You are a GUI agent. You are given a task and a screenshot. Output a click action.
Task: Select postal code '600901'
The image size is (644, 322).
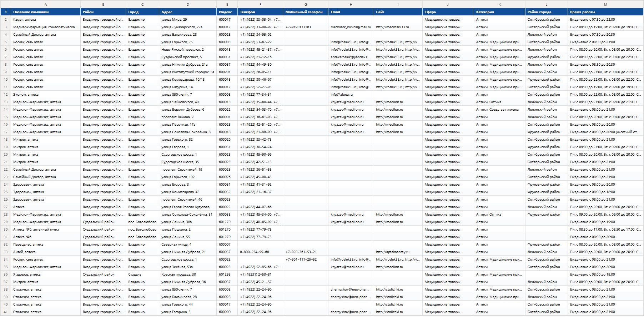click(227, 72)
